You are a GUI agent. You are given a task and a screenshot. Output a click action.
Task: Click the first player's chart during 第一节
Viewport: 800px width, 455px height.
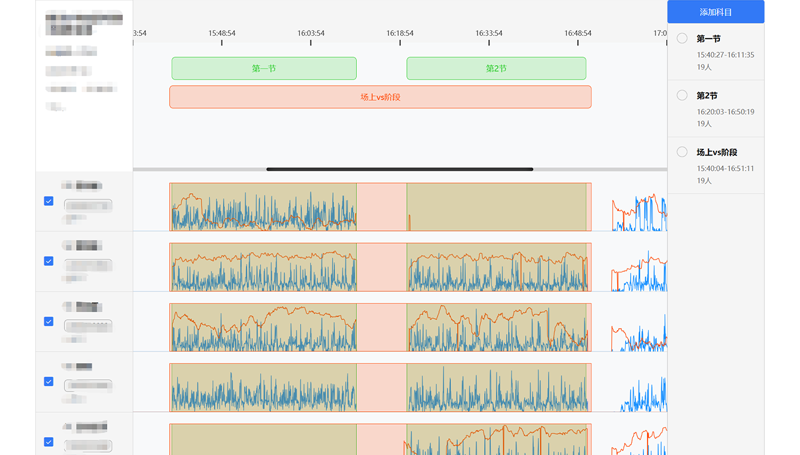[x=264, y=207]
